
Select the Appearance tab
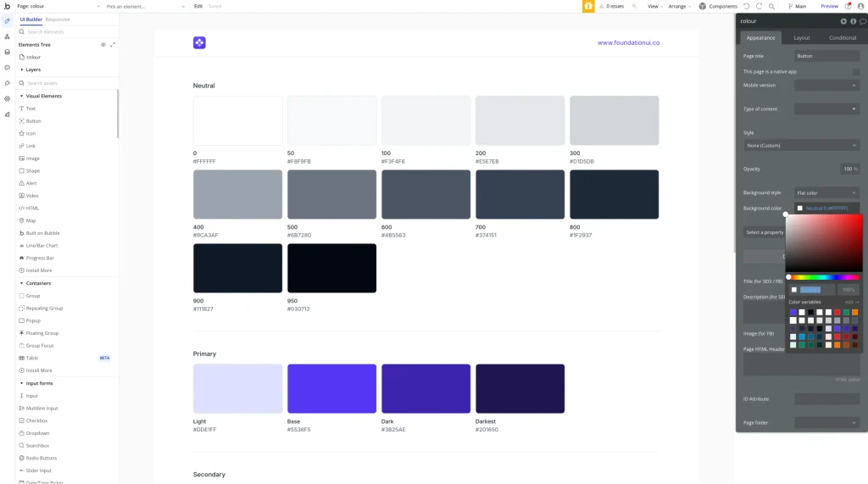click(760, 37)
